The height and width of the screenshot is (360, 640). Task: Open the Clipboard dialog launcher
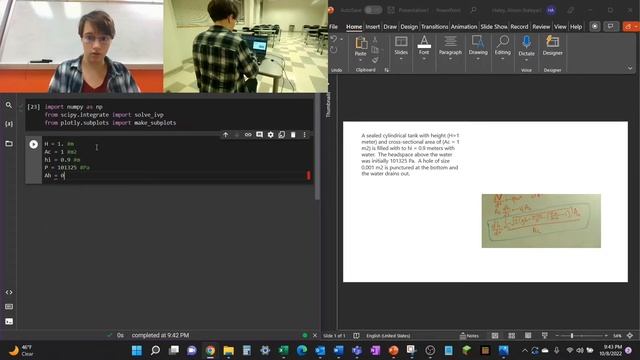386,70
